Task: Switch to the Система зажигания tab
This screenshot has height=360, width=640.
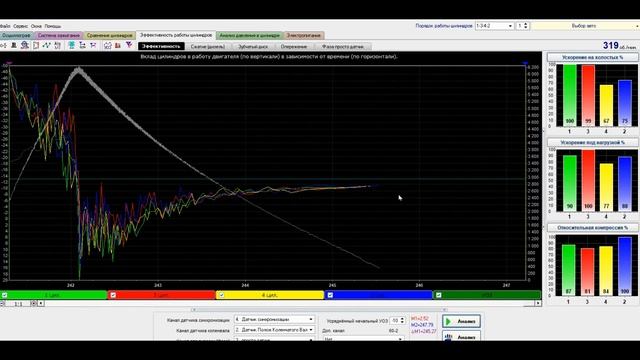Action: pyautogui.click(x=59, y=36)
